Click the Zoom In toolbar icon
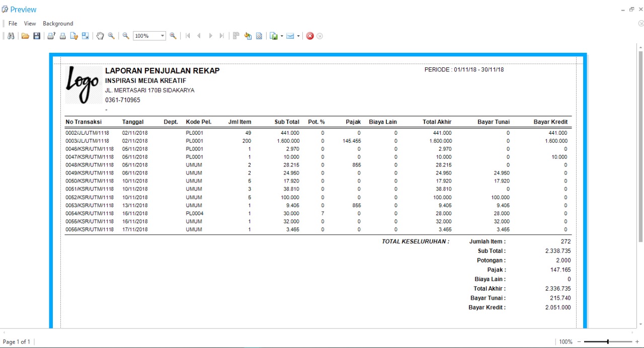 click(x=173, y=36)
